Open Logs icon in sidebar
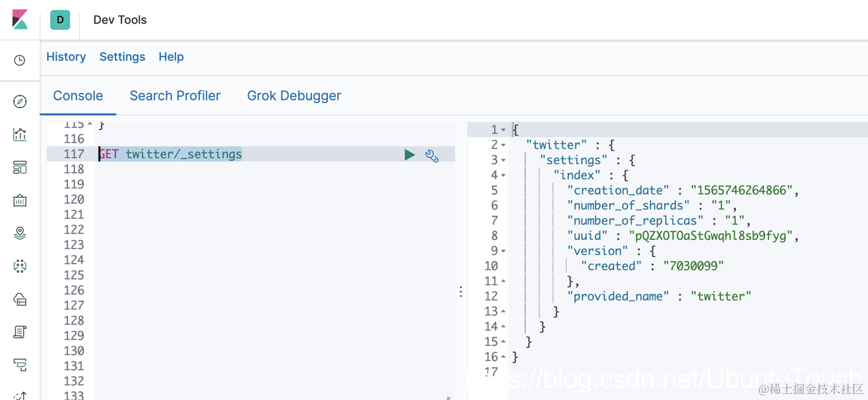868x400 pixels. [x=20, y=332]
